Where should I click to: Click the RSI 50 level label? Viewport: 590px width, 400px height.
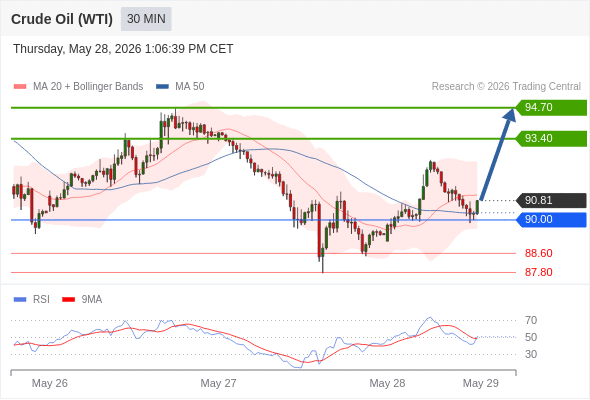point(531,338)
